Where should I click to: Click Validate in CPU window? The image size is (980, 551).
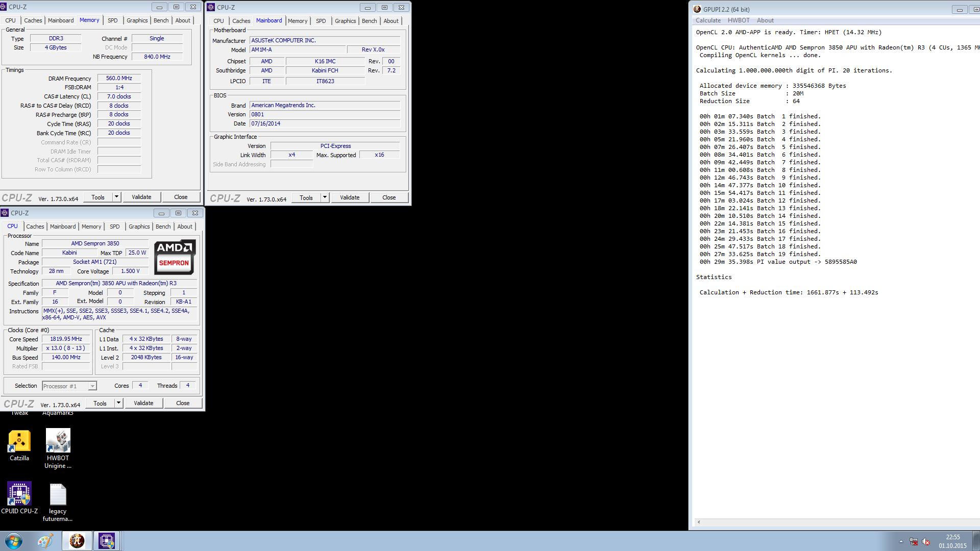[x=143, y=403]
